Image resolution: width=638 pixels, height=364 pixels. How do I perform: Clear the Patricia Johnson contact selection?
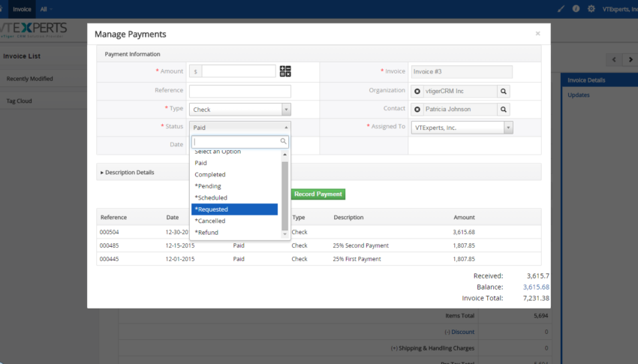click(x=417, y=110)
